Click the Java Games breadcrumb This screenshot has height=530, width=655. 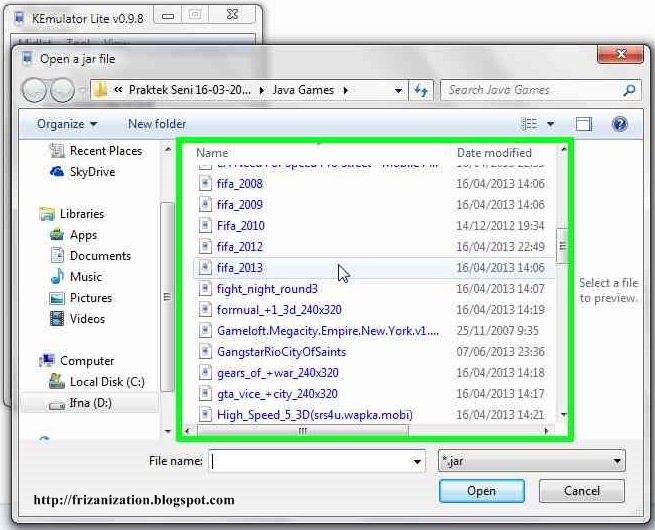303,90
